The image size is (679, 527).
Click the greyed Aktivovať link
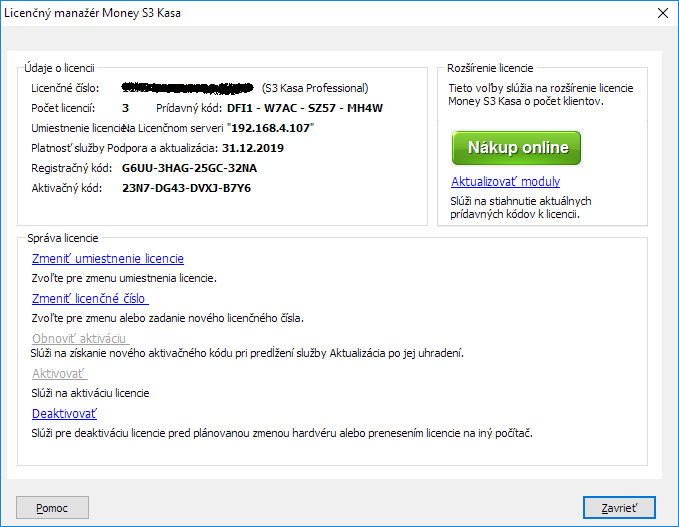tap(60, 373)
